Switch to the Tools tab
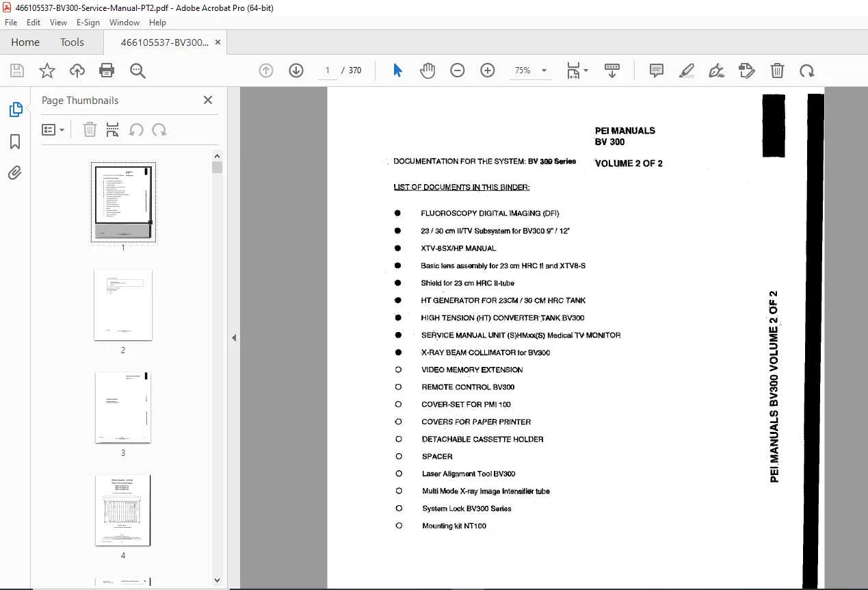 tap(72, 42)
